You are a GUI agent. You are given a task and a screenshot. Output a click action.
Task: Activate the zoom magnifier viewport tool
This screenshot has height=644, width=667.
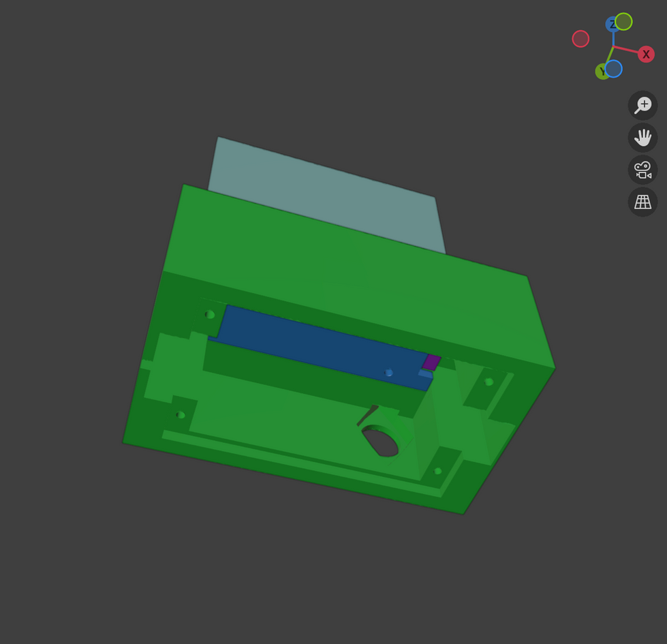642,105
